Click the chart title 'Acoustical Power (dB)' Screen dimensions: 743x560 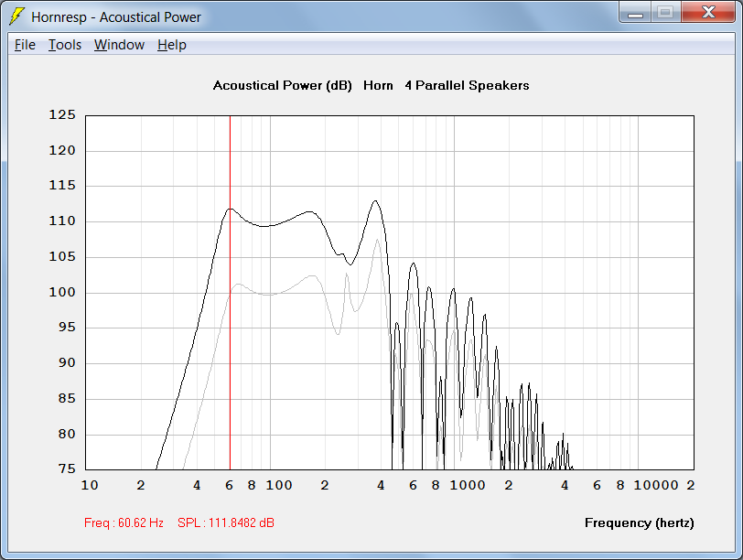pos(283,85)
